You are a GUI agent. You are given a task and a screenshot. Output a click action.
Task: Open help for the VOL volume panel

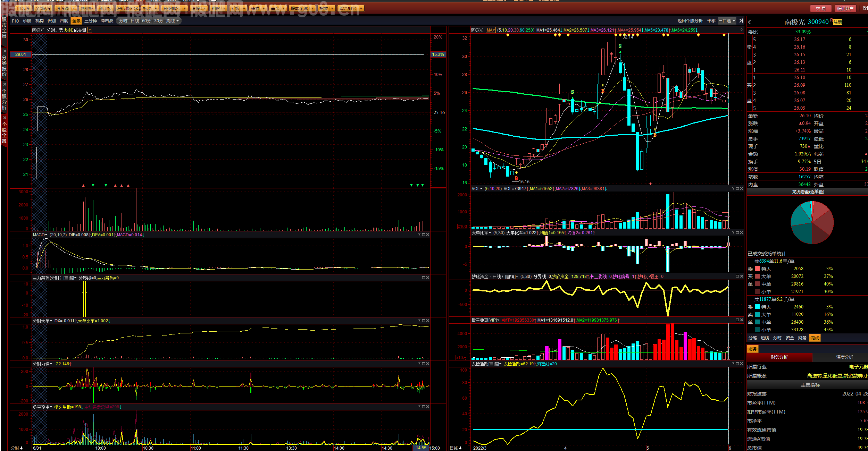(733, 189)
